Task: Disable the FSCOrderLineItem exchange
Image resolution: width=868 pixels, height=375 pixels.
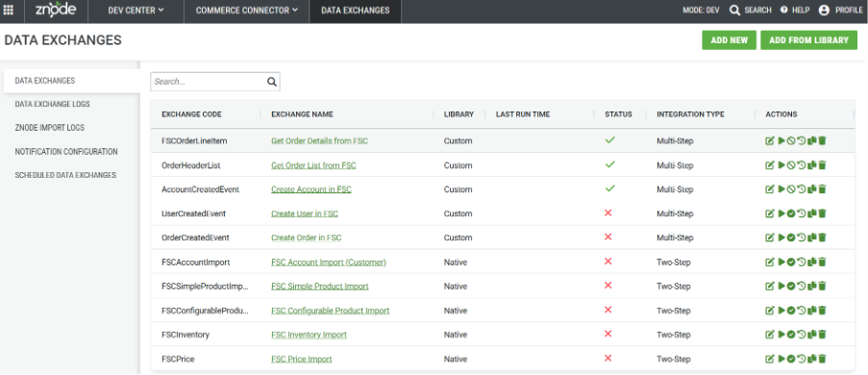Action: click(791, 141)
